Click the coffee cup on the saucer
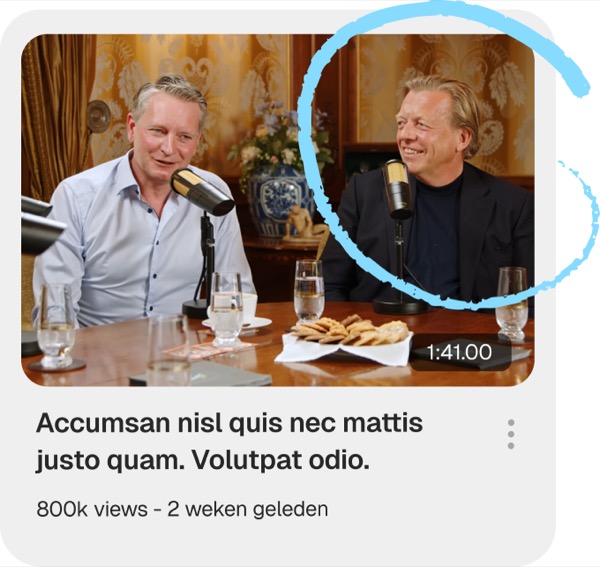Viewport: 600px width, 567px height. click(247, 308)
